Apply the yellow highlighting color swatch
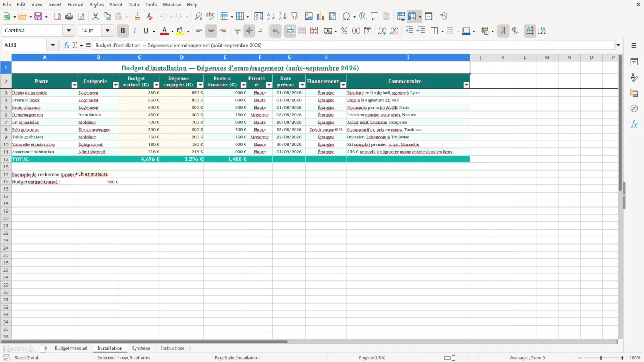Viewport: 644px width, 362px height. coord(180,31)
